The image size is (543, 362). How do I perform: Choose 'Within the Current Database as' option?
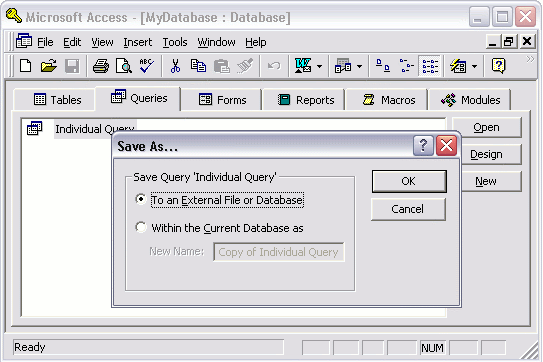[219, 228]
